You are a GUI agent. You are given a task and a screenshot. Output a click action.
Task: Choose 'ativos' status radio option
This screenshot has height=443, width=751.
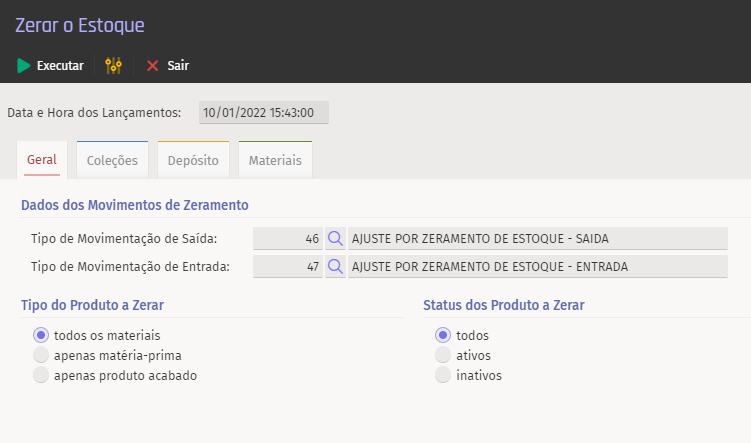point(443,355)
